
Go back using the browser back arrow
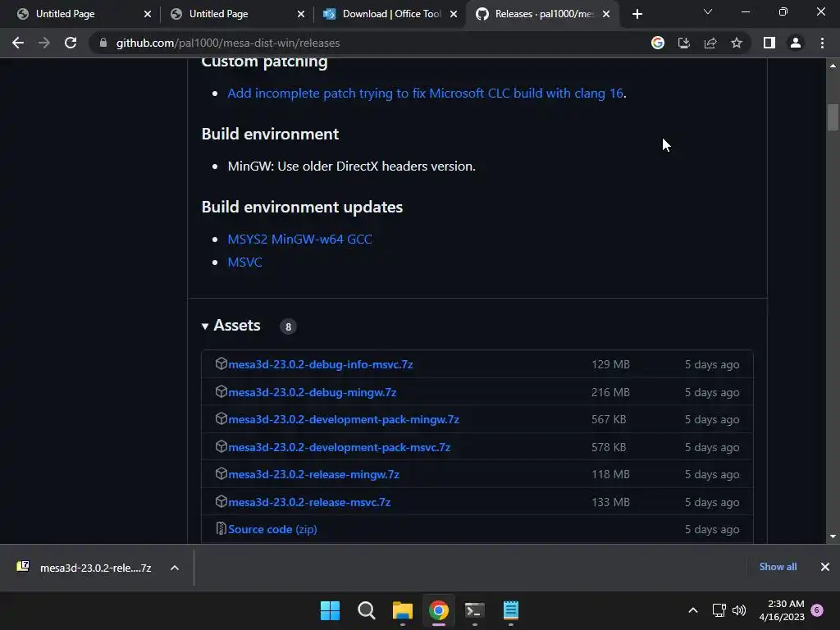18,43
